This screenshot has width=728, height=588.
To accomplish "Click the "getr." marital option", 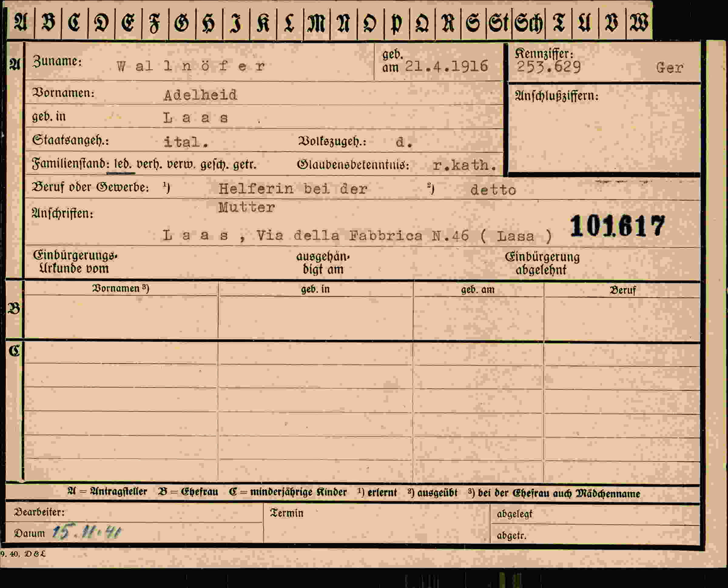I will [245, 165].
